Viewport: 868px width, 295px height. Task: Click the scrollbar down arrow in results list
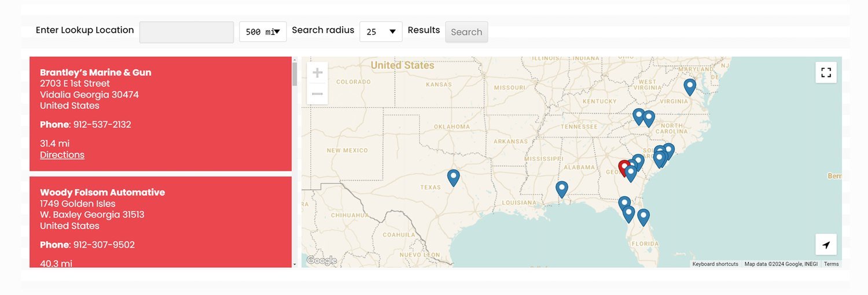pos(295,264)
